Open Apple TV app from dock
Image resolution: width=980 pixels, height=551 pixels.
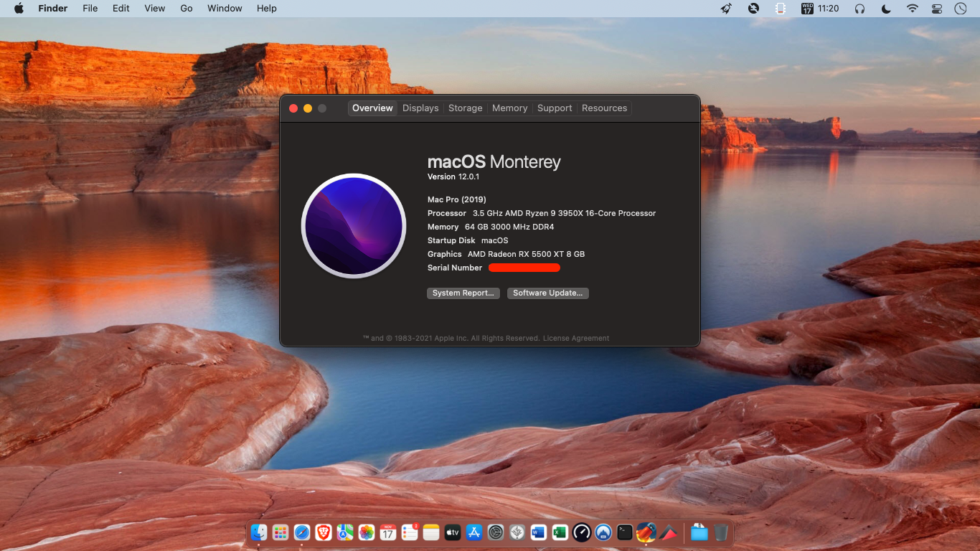(x=453, y=532)
